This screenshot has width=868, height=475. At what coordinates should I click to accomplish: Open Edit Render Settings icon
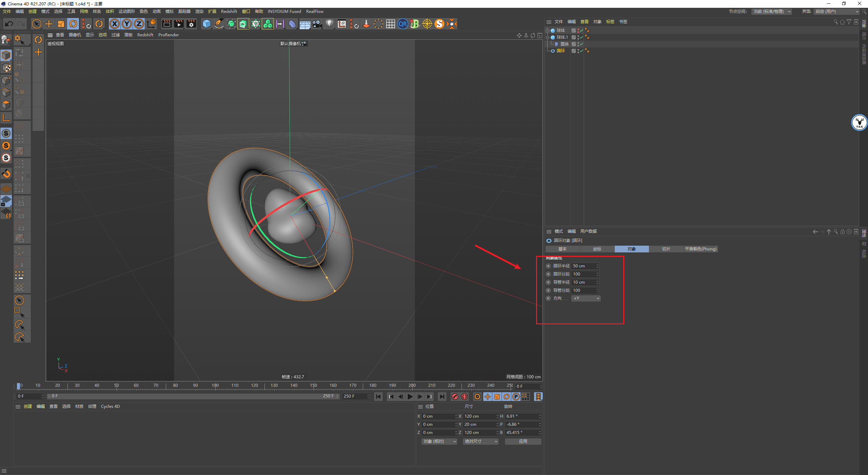pyautogui.click(x=191, y=24)
